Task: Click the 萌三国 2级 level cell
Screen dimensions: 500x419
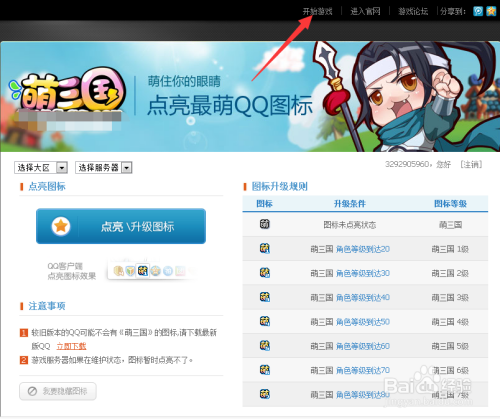Action: (450, 273)
